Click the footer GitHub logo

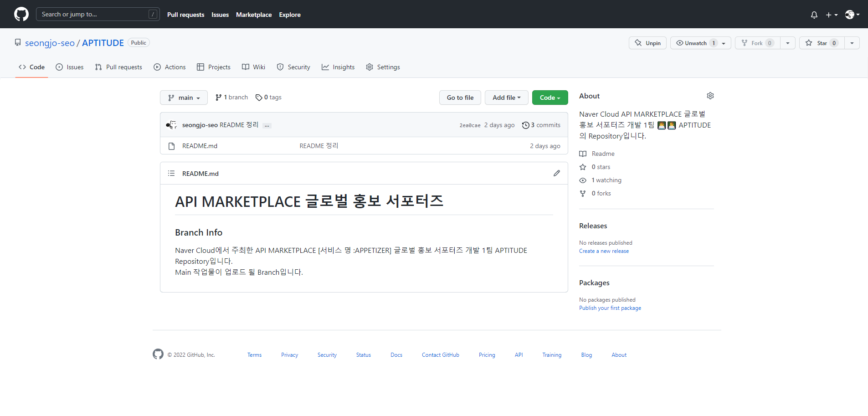tap(158, 354)
